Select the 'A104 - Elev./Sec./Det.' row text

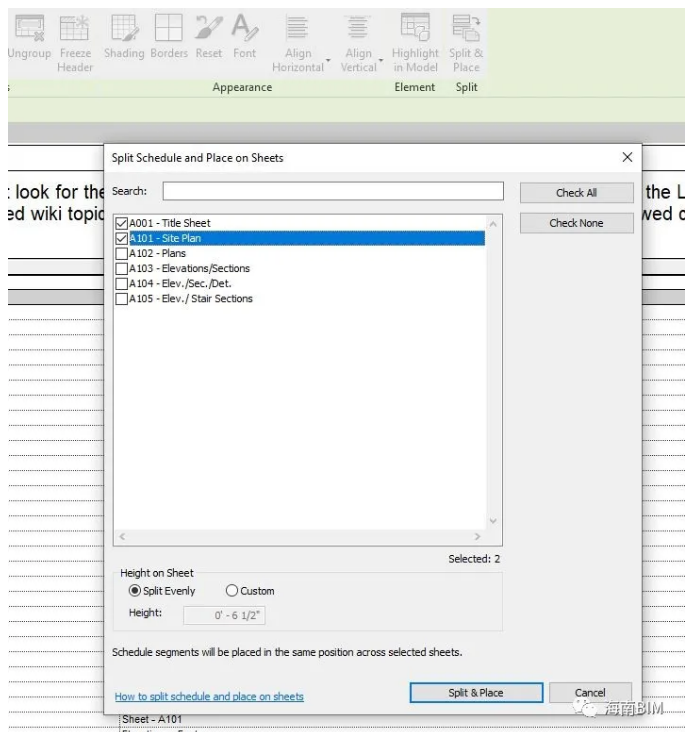tap(180, 283)
